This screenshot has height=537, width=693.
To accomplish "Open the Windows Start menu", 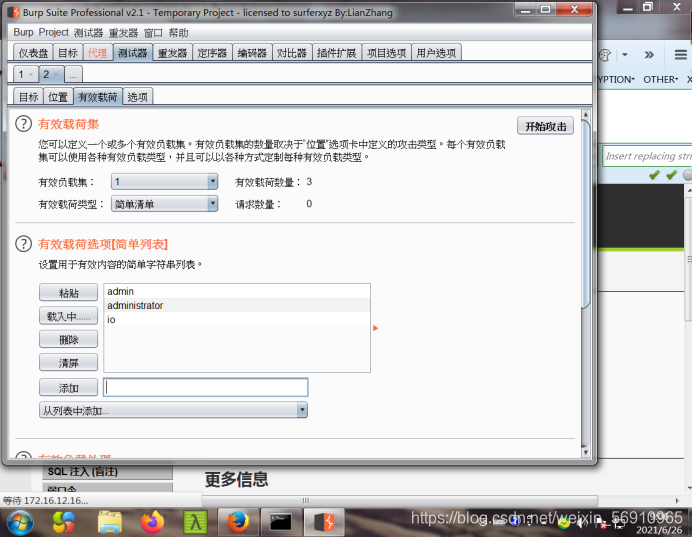I will click(x=20, y=522).
